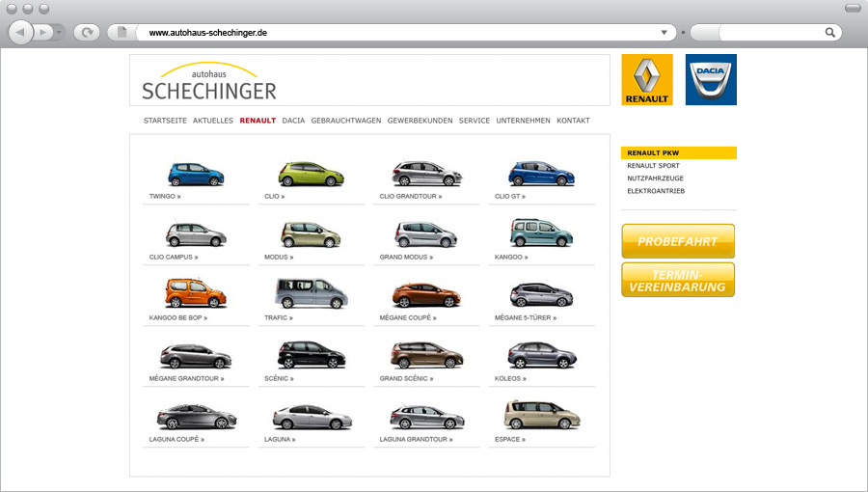Screen dimensions: 868x492
Task: Click the Autohaus Schechinger logo
Action: (x=209, y=81)
